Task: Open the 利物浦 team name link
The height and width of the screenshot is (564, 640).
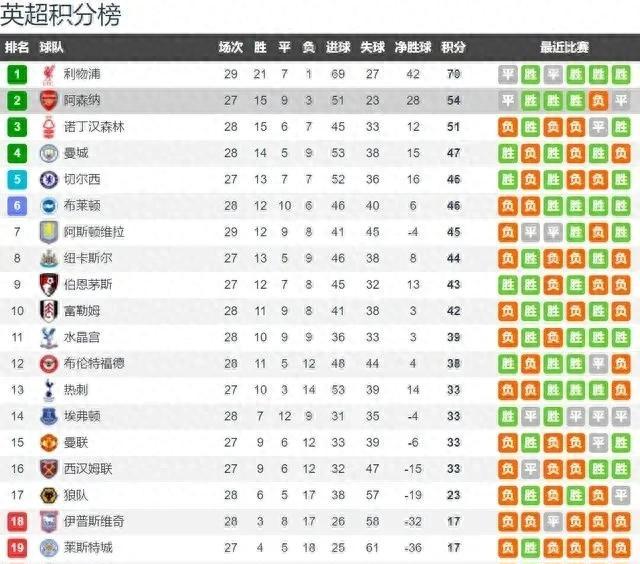Action: (x=82, y=74)
